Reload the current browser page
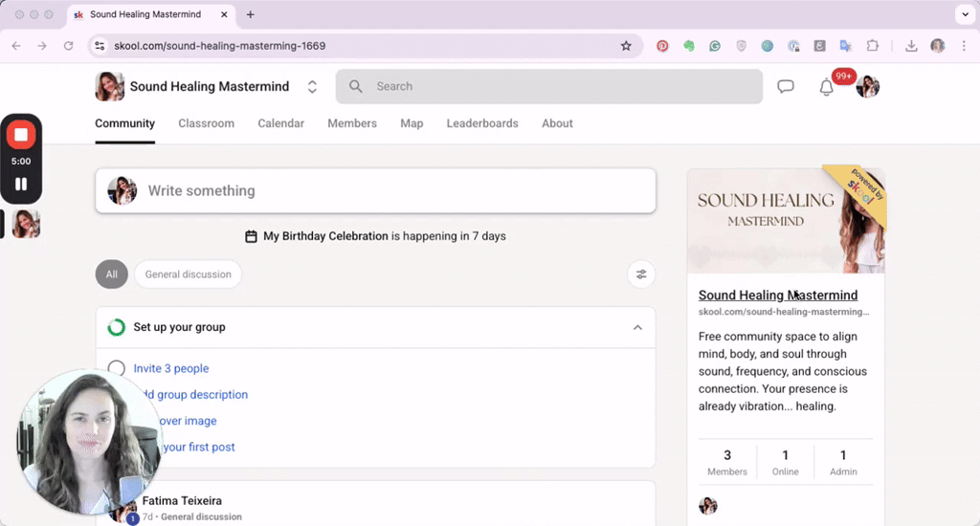Viewport: 980px width, 526px height. [x=68, y=46]
